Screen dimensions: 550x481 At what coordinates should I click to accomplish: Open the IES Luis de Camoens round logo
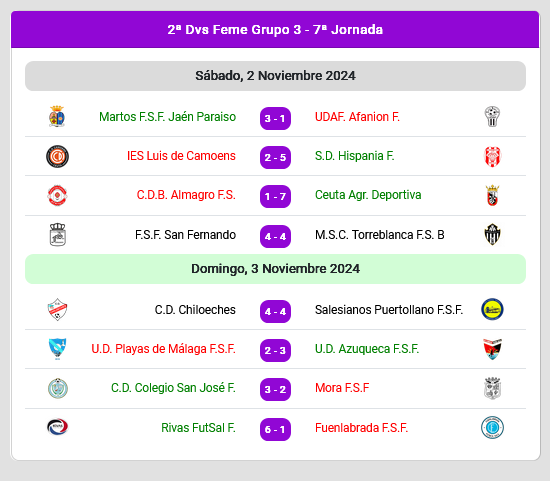(57, 156)
